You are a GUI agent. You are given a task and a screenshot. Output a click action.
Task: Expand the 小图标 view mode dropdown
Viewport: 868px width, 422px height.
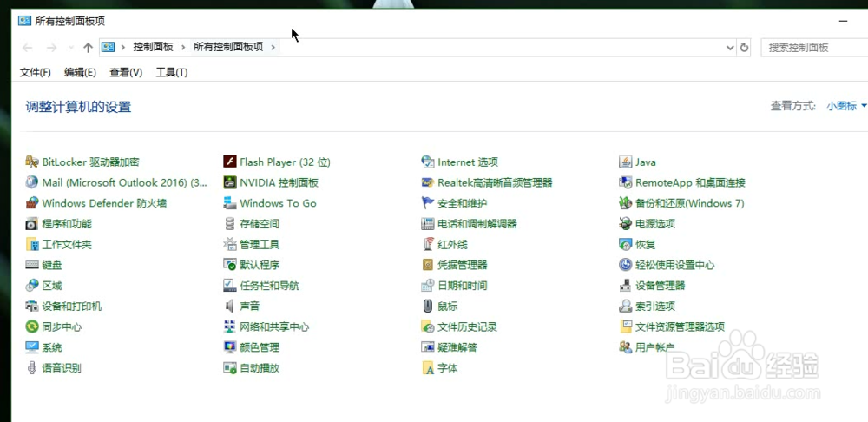pos(847,106)
